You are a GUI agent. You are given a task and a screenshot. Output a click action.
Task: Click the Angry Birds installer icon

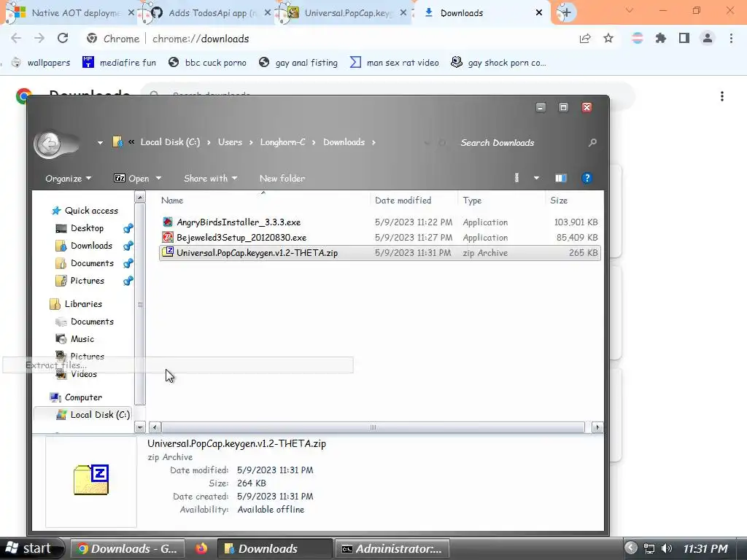pos(168,222)
